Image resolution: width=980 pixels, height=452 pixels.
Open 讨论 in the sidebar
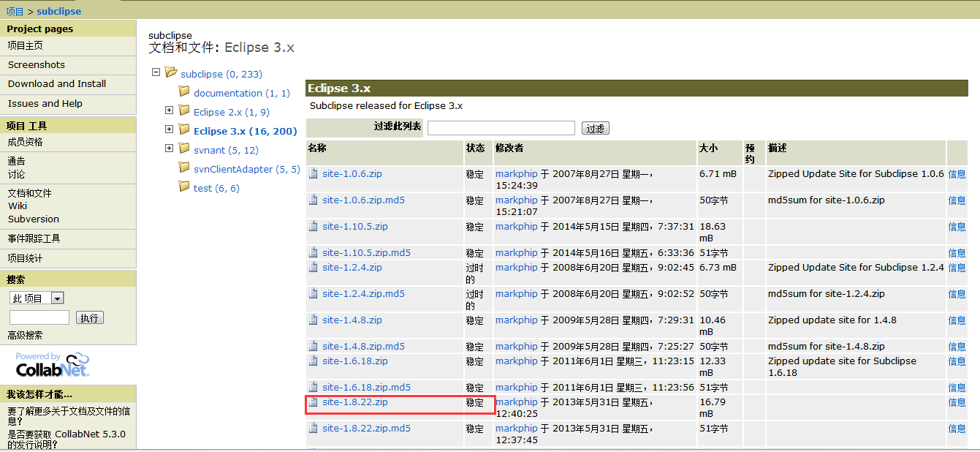(16, 174)
